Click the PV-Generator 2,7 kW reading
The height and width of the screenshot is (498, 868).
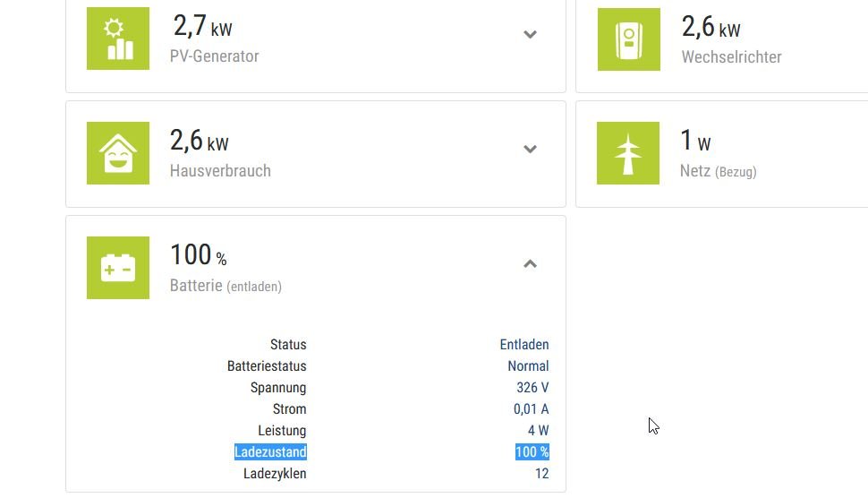[202, 27]
